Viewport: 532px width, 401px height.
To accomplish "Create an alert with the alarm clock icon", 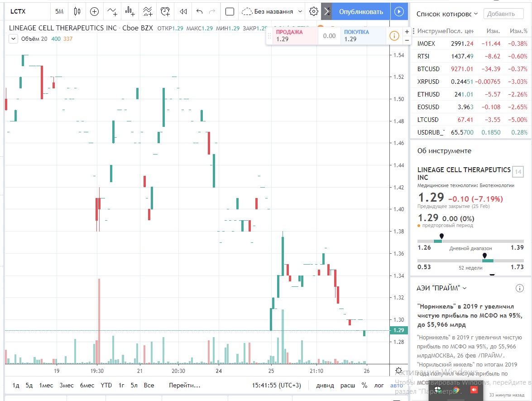I will (165, 11).
